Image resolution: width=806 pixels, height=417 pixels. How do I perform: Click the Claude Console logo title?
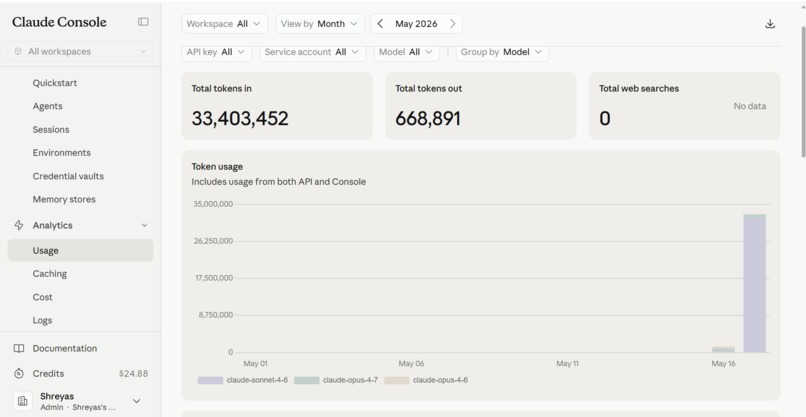[x=59, y=22]
